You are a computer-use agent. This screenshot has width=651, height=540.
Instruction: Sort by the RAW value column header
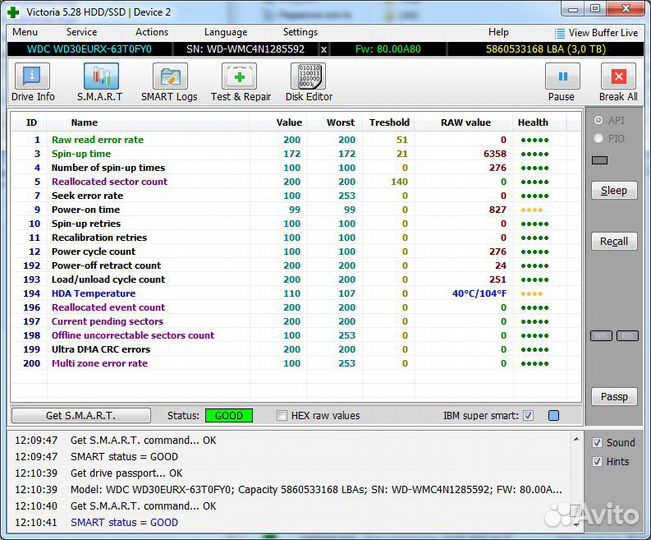click(465, 122)
